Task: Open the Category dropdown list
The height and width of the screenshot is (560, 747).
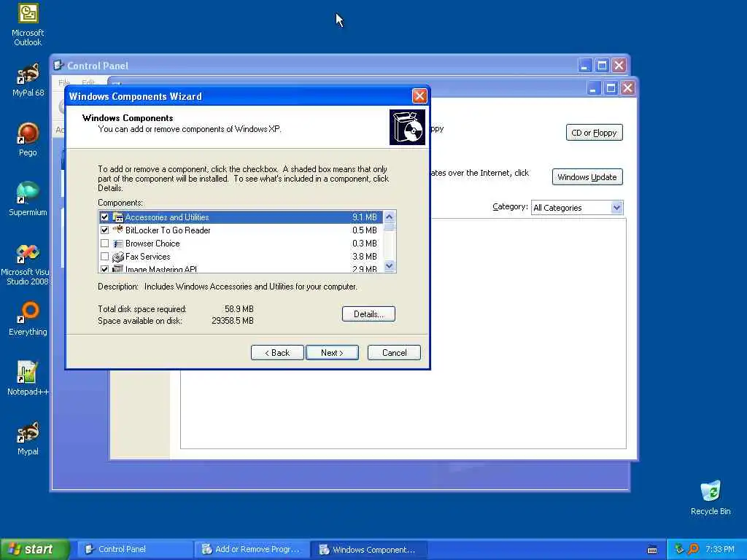Action: (x=616, y=208)
